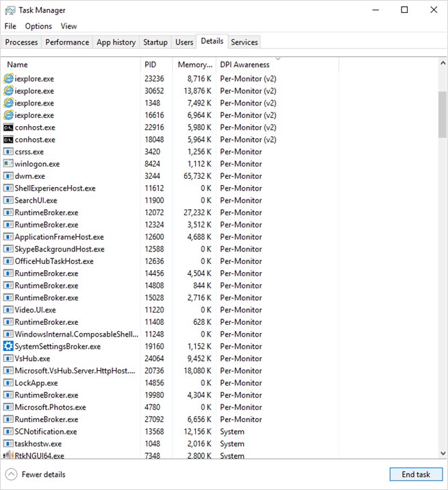This screenshot has height=490, width=448.
Task: Select PID 12324 RuntimeBroker.exe row
Action: (x=171, y=225)
